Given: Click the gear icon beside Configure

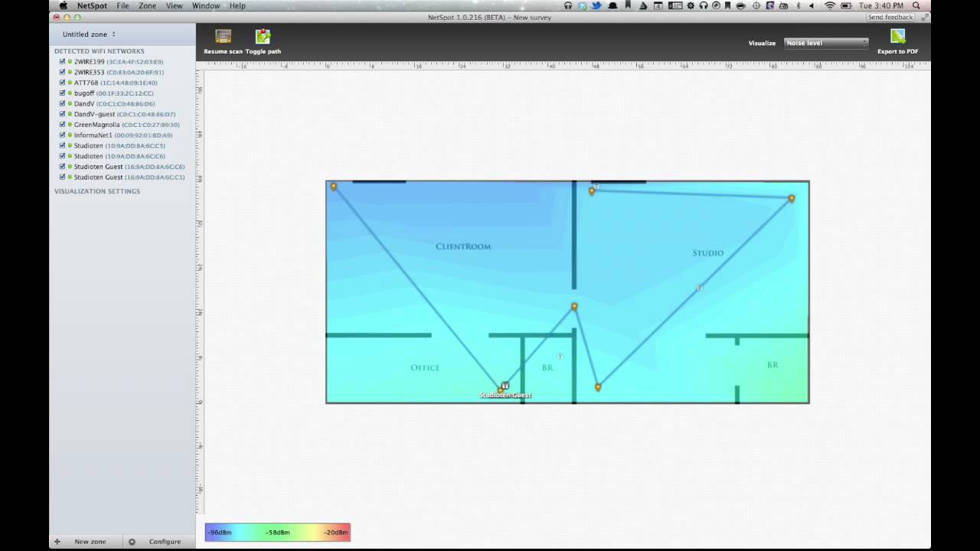Looking at the screenshot, I should (x=132, y=542).
